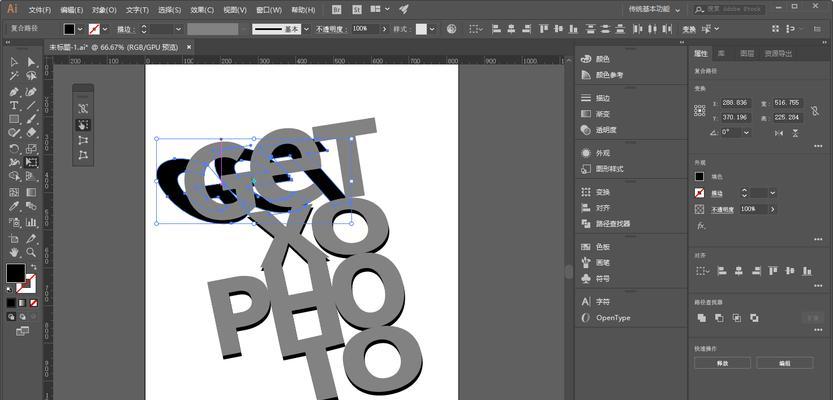Choose Free Distort in the floating widget
The height and width of the screenshot is (400, 833).
tap(83, 155)
